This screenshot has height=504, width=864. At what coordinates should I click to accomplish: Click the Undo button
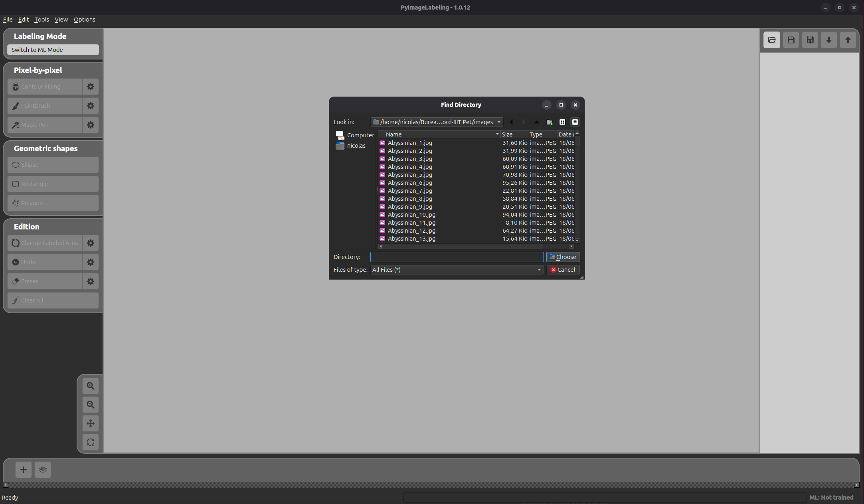(x=45, y=262)
